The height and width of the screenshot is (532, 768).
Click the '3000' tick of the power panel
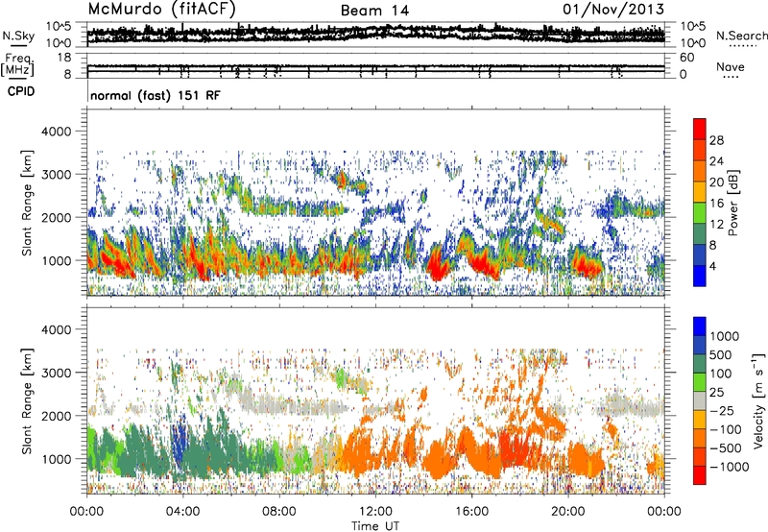point(58,175)
